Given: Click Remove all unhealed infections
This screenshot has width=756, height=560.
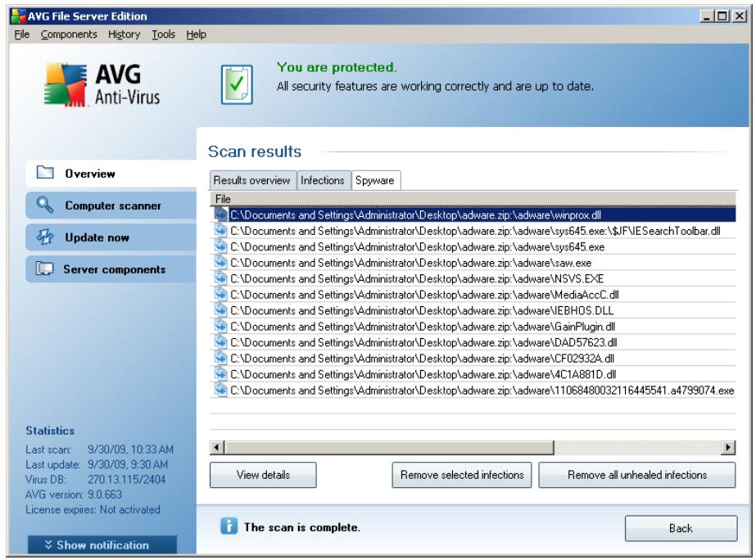Looking at the screenshot, I should coord(637,475).
